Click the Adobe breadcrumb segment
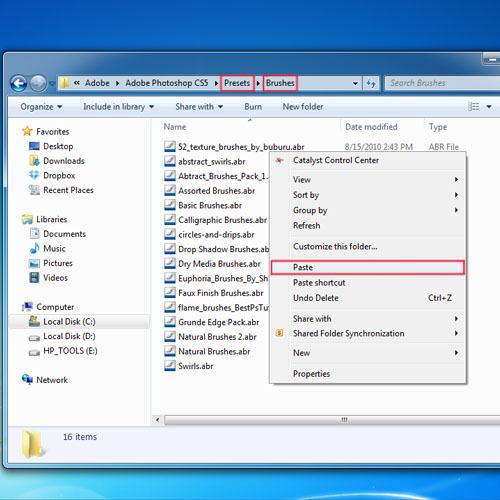500x500 pixels. pyautogui.click(x=97, y=83)
